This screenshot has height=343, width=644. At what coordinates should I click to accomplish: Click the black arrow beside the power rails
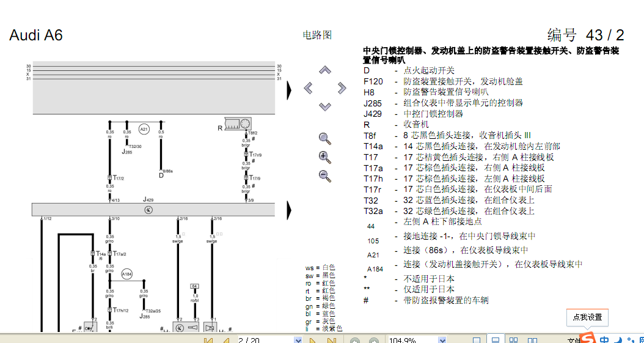[289, 90]
